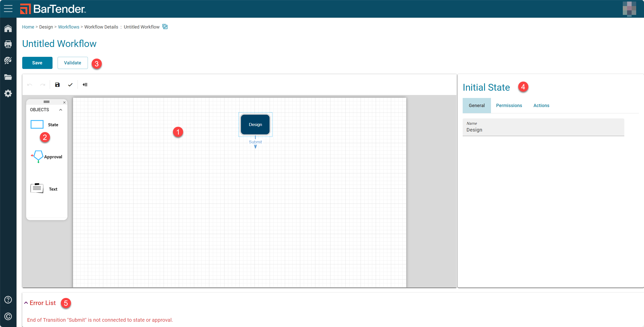Open the hamburger navigation menu
Screen dimensions: 644x327
[x=8, y=9]
